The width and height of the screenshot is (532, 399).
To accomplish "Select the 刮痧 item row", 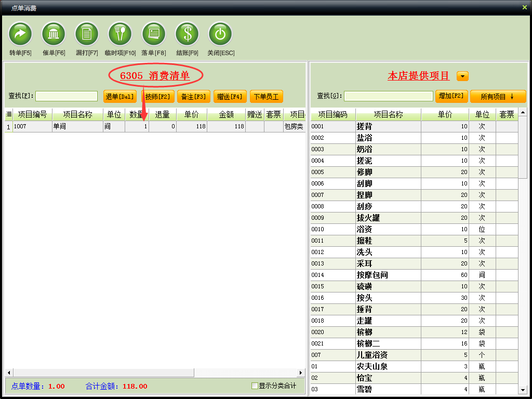I will coord(414,206).
